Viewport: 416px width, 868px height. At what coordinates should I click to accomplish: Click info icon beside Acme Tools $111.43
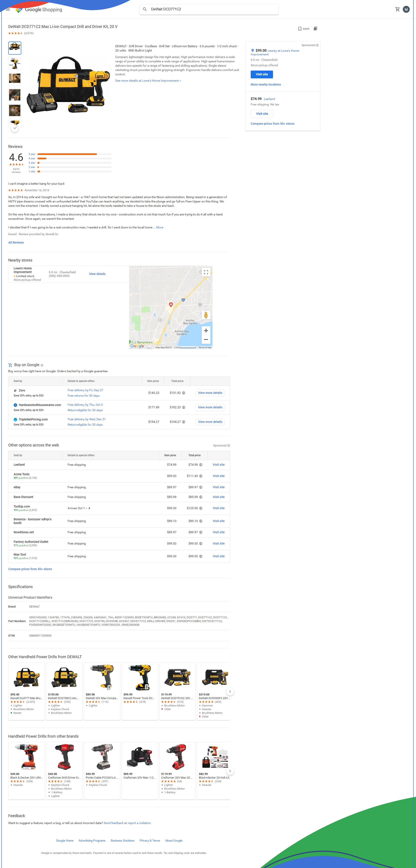[201, 476]
